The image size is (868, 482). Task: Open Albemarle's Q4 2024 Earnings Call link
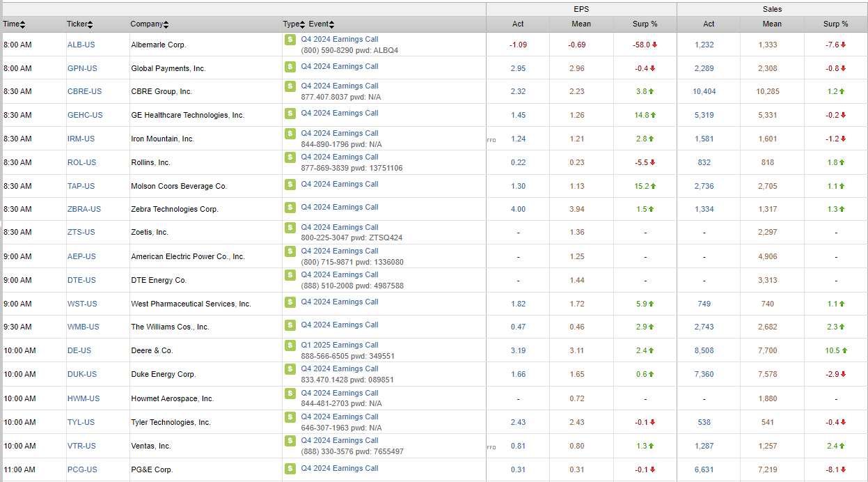pyautogui.click(x=340, y=39)
